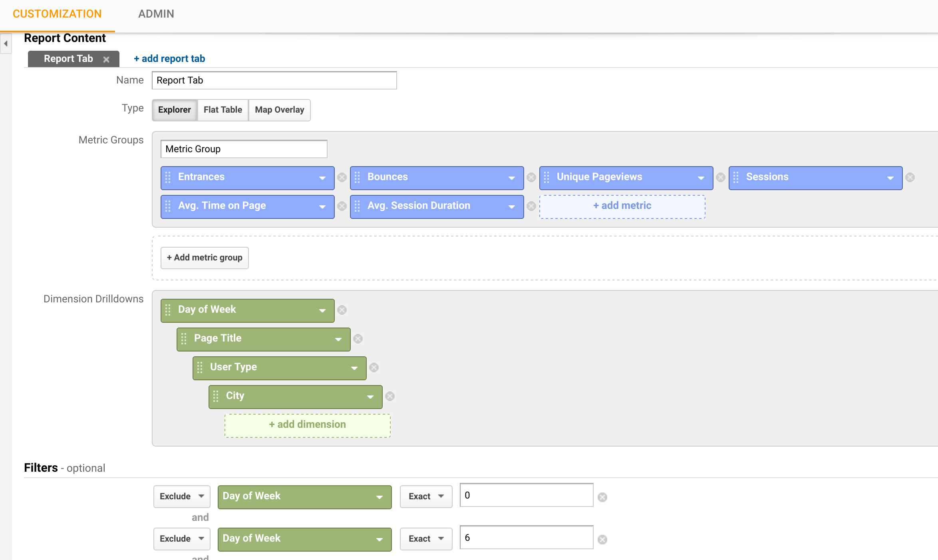Click the remove icon on first Day of Week filter
This screenshot has height=560, width=938.
pyautogui.click(x=603, y=496)
